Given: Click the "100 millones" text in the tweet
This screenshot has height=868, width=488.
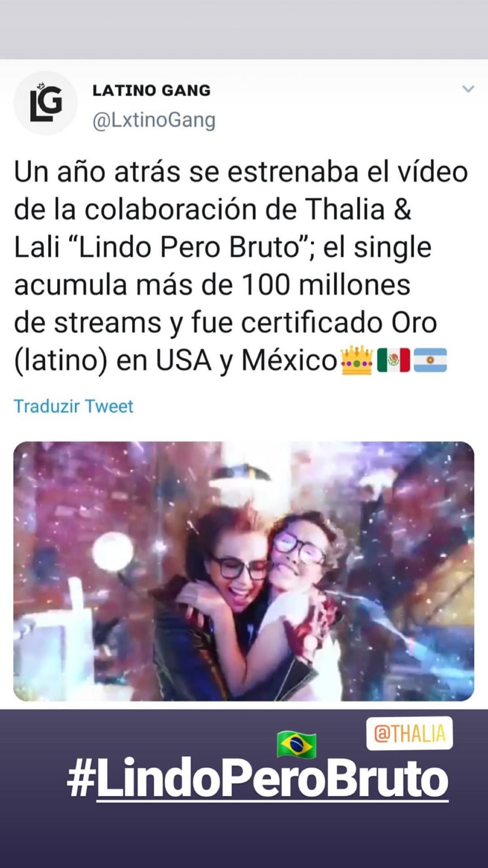Looking at the screenshot, I should pos(326,285).
